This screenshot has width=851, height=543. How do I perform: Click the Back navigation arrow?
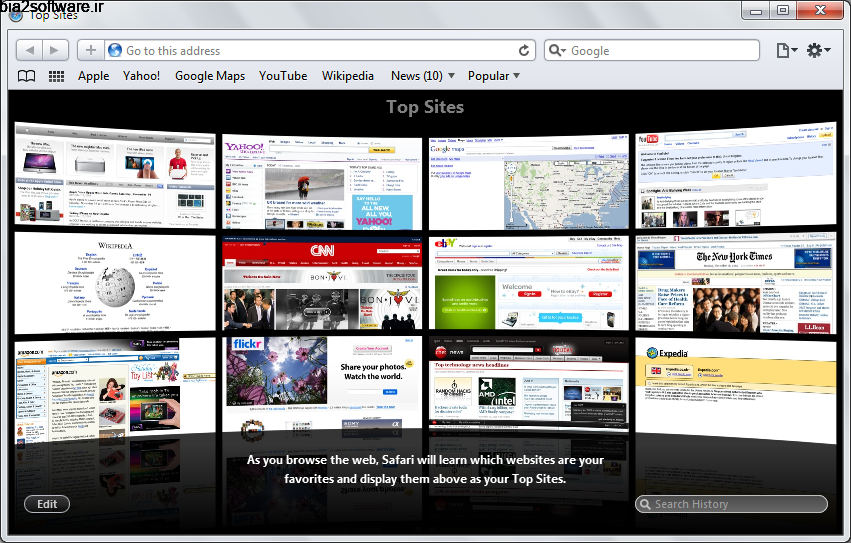point(30,51)
